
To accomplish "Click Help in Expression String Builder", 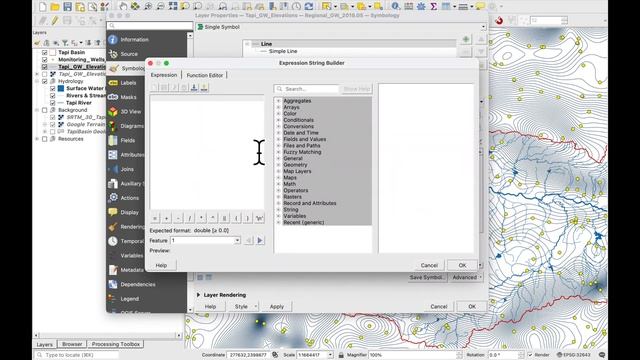I will click(x=161, y=265).
